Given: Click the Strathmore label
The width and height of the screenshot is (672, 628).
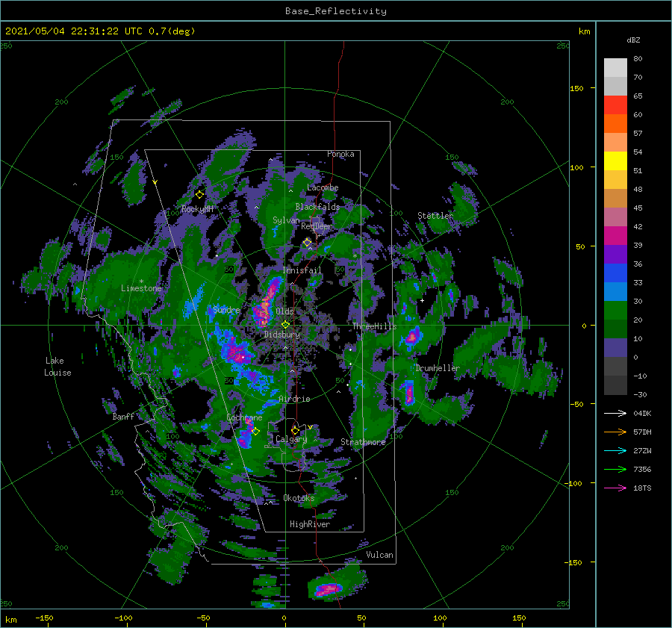Looking at the screenshot, I should pyautogui.click(x=363, y=442).
